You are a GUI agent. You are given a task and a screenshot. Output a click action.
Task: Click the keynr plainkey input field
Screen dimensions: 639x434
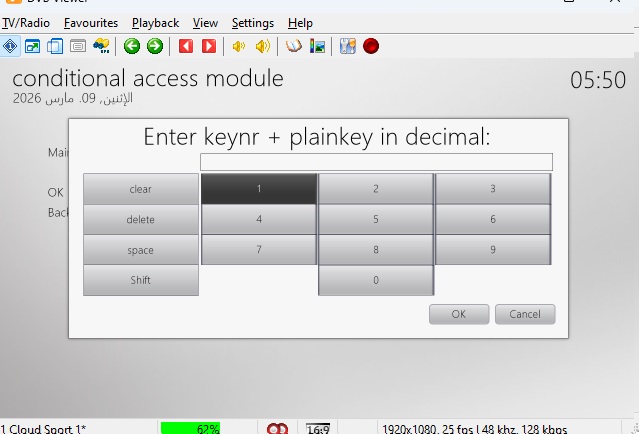(376, 162)
